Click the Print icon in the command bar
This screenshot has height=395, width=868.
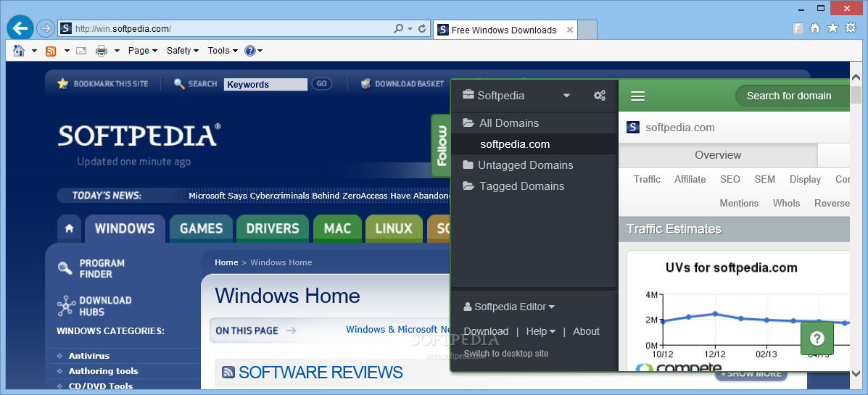(102, 51)
